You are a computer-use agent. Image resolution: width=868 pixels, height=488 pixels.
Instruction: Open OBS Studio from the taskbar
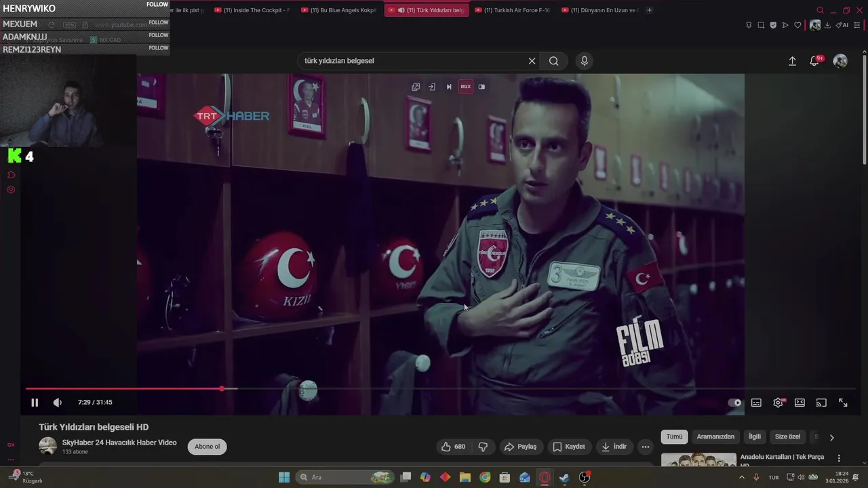(585, 477)
